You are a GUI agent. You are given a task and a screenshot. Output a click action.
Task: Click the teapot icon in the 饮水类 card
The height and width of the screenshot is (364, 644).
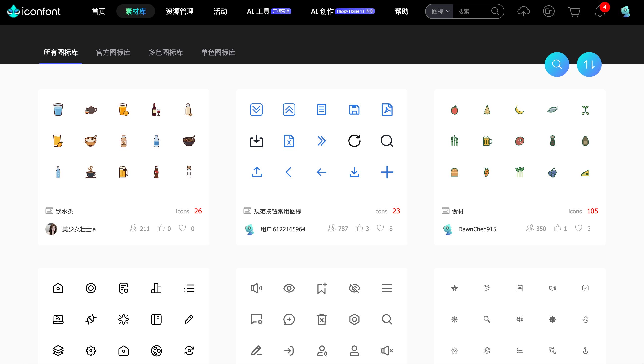tap(91, 110)
